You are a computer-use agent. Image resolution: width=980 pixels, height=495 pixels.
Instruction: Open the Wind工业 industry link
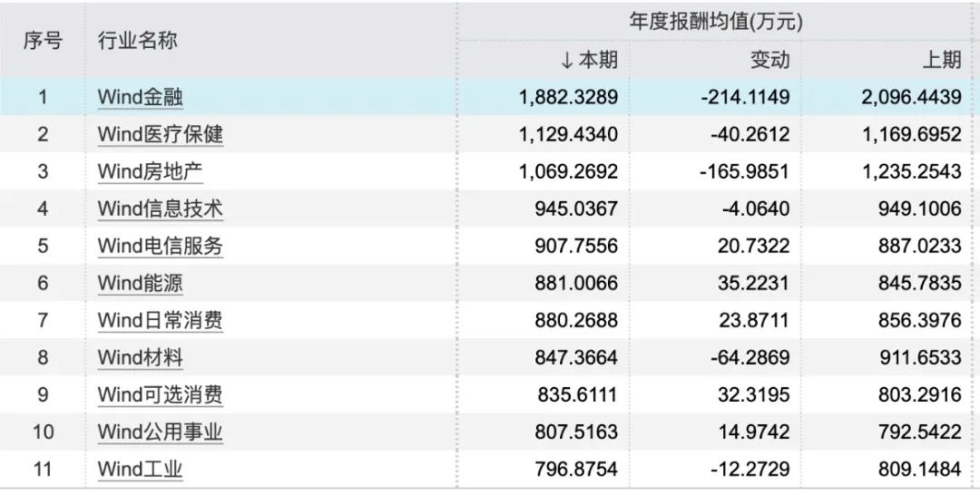140,469
